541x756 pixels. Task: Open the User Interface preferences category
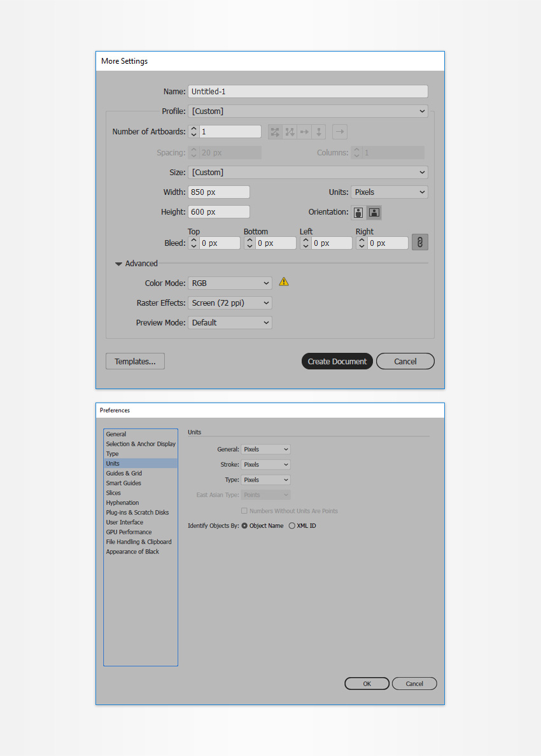tap(125, 522)
